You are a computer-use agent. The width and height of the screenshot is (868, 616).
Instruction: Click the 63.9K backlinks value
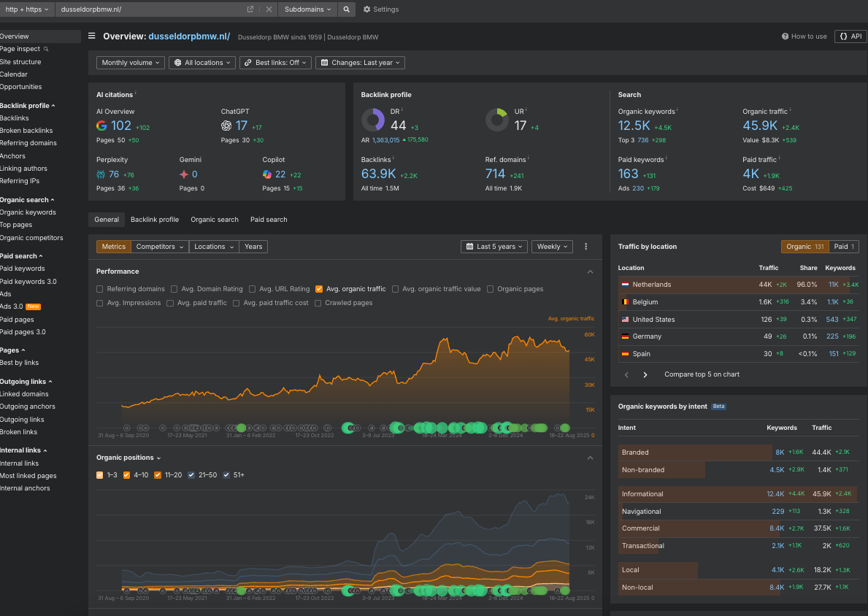click(378, 174)
